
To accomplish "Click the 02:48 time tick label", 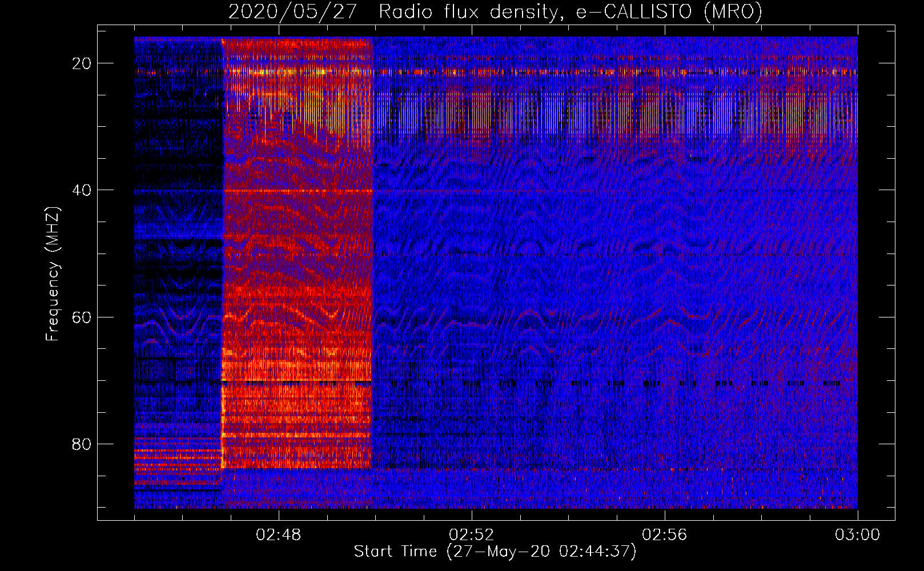I will click(x=279, y=535).
